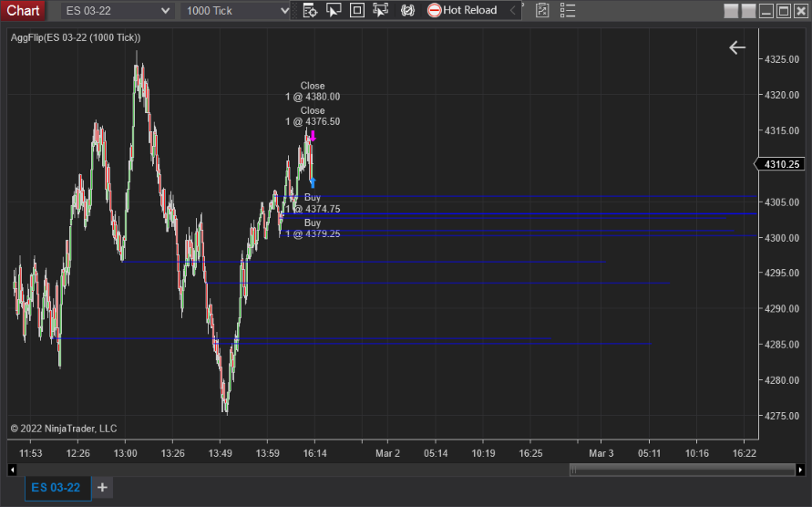Screen dimensions: 812x507
Task: Click the Hot Reload button
Action: pos(462,10)
